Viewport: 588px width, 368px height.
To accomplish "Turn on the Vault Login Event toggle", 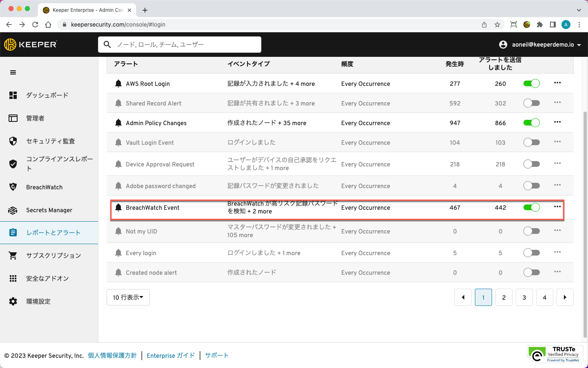I will pyautogui.click(x=532, y=142).
